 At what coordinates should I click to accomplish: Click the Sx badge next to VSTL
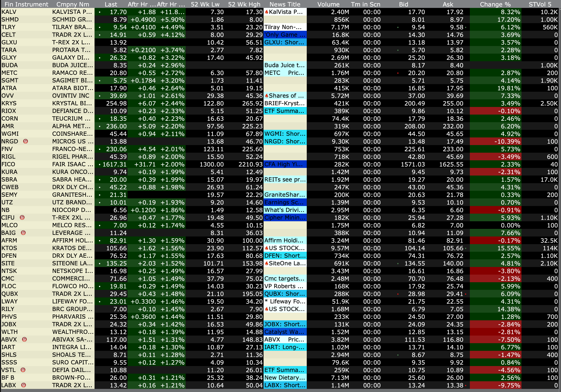click(23, 370)
